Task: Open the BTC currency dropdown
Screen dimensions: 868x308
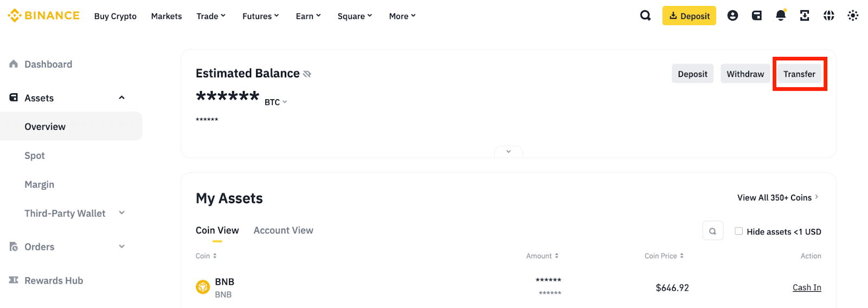Action: (276, 102)
